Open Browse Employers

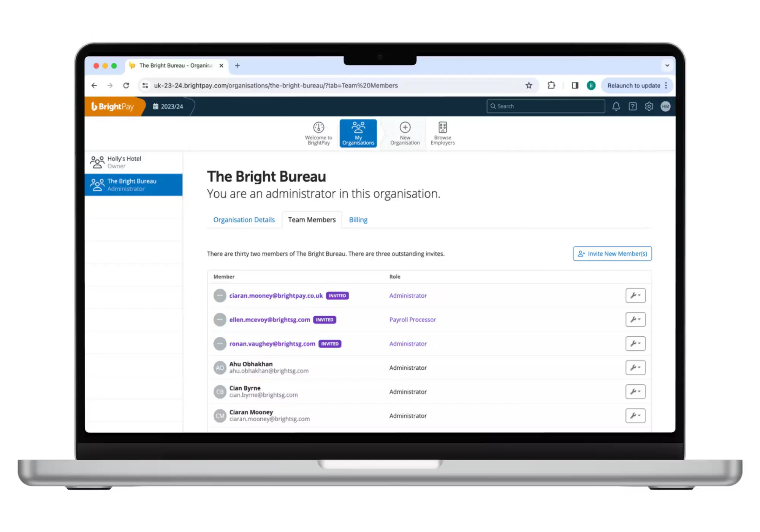point(442,133)
